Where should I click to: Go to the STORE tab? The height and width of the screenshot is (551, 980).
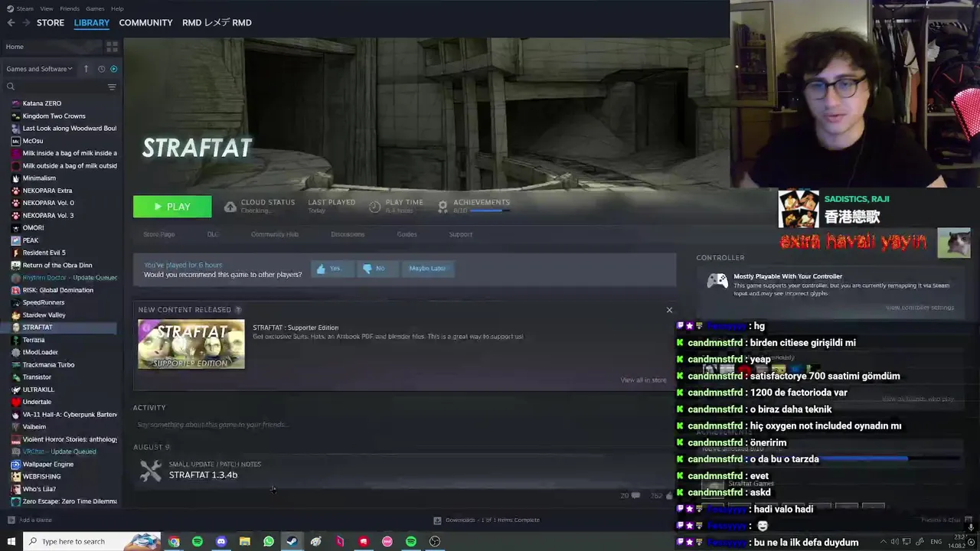click(x=51, y=23)
